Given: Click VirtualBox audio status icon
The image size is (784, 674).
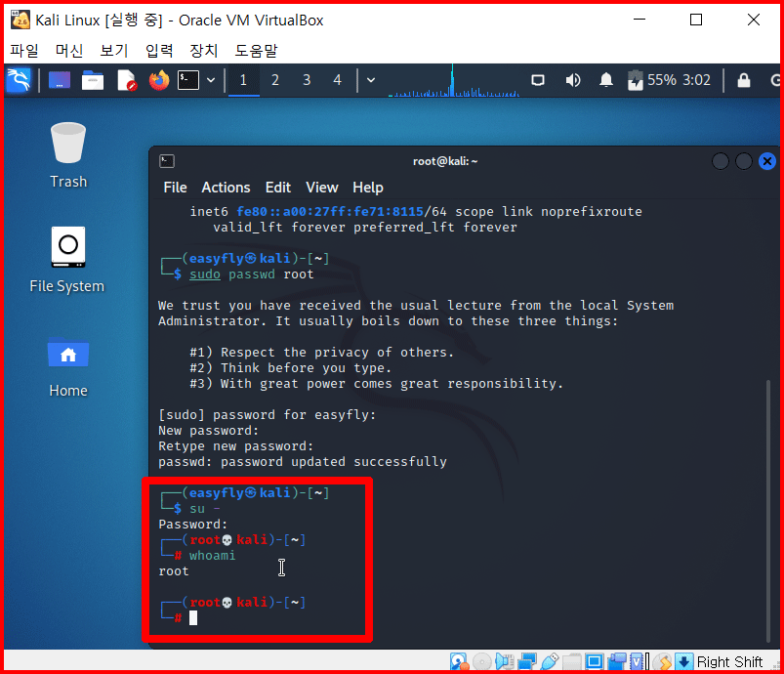Looking at the screenshot, I should click(x=505, y=661).
